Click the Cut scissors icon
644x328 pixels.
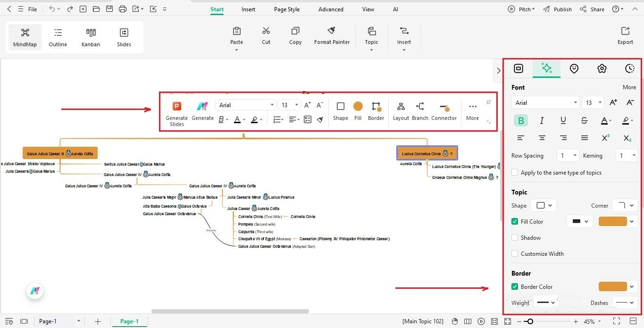coord(266,31)
